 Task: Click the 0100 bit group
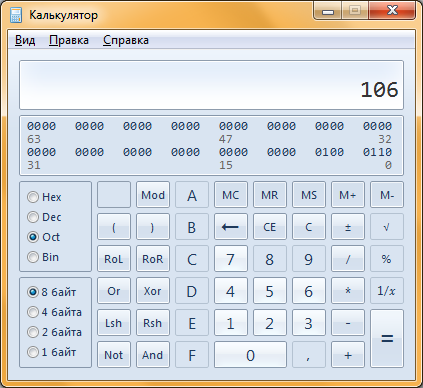329,152
